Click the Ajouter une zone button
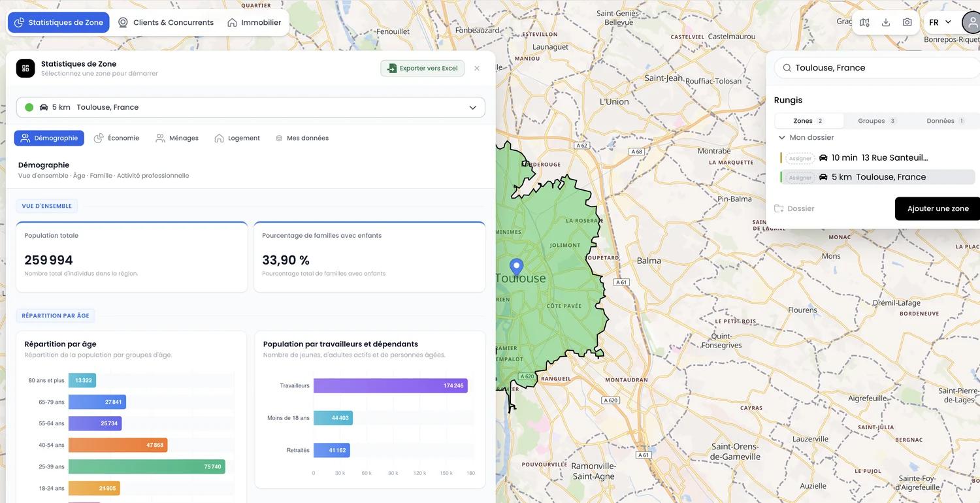Screen dimensions: 980x503 coord(938,208)
